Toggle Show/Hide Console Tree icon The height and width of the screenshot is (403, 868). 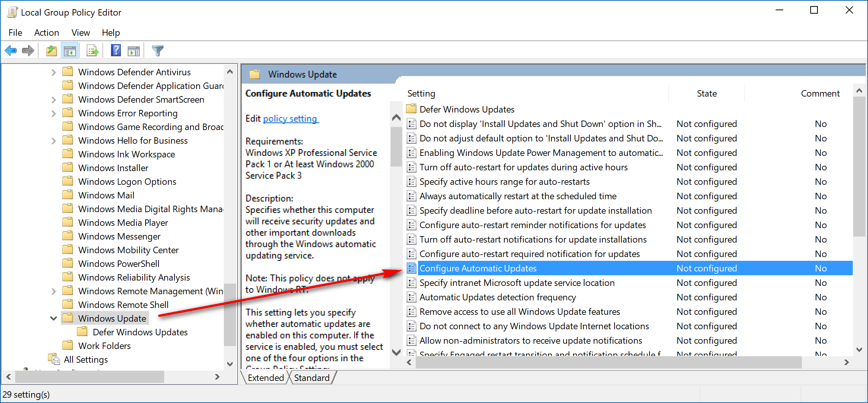click(70, 51)
